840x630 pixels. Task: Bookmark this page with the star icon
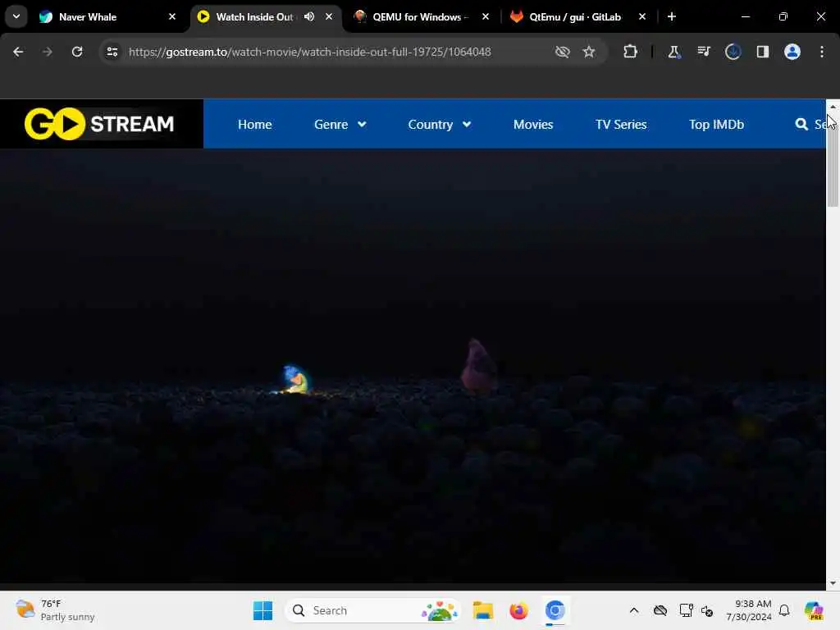(589, 52)
